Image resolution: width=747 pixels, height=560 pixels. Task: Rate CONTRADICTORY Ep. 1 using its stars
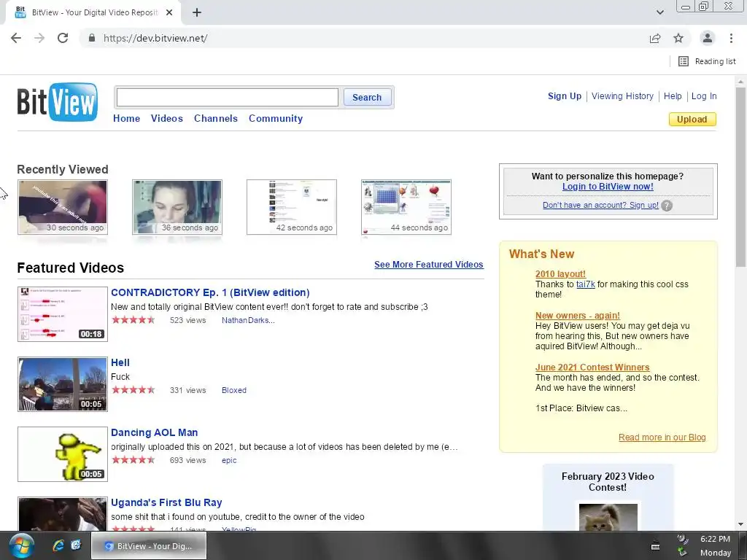[133, 320]
